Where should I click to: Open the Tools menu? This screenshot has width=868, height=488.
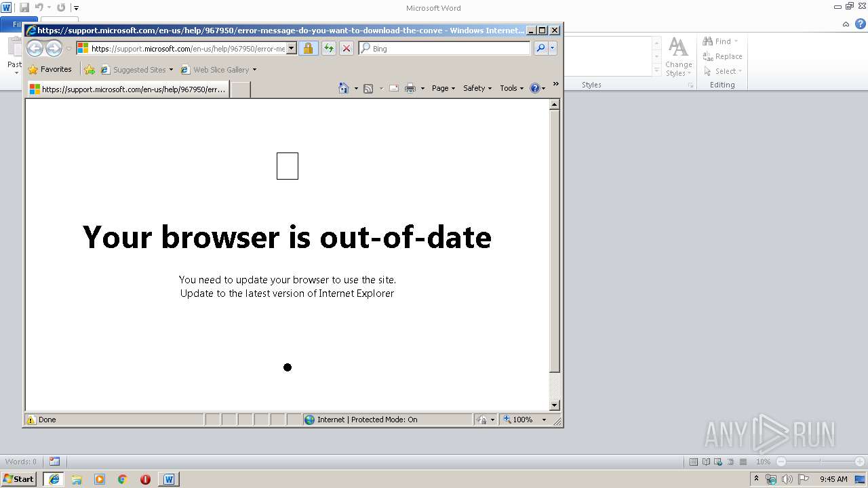512,88
